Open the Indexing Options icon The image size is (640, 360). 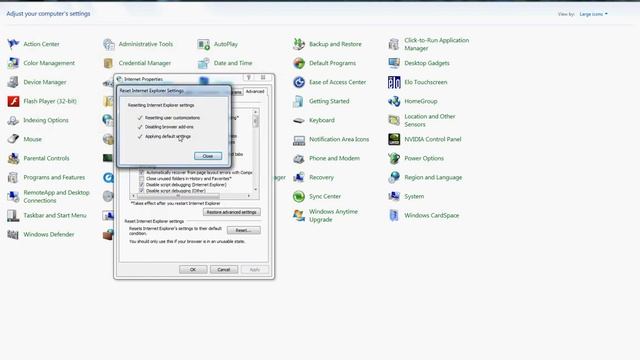[x=13, y=120]
